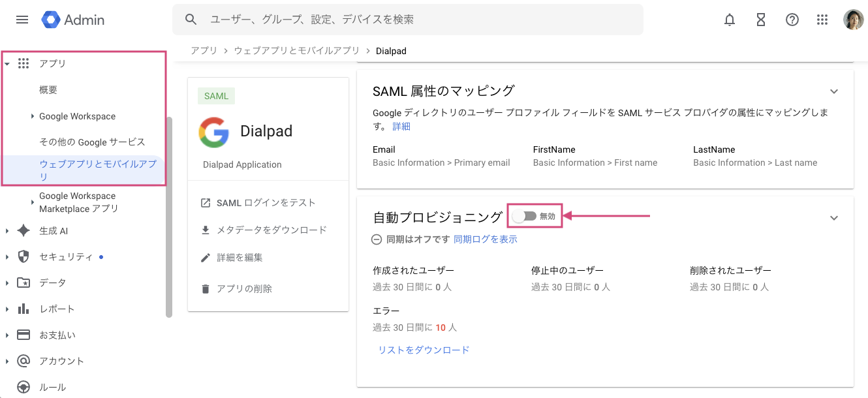Collapse the アプリ sidebar section
This screenshot has height=398, width=868.
7,64
